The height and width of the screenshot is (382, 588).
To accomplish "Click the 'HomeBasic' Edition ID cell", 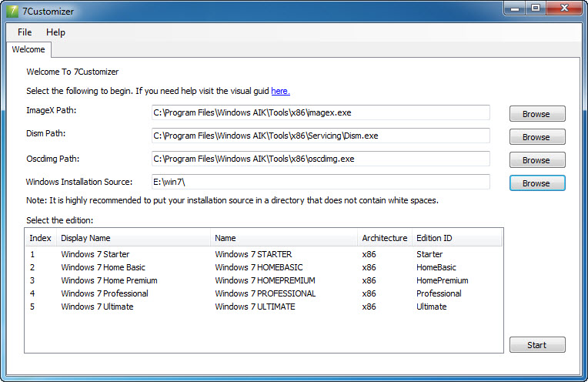I will 436,267.
